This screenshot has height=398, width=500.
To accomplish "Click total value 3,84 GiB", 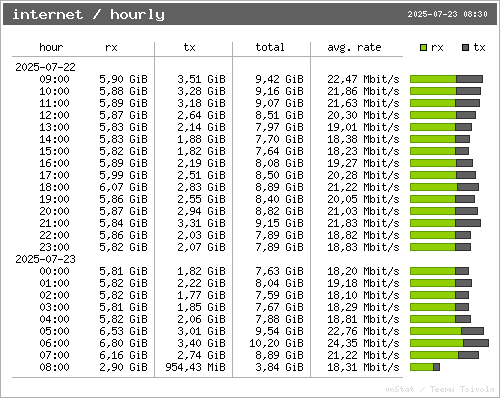I will coord(279,367).
